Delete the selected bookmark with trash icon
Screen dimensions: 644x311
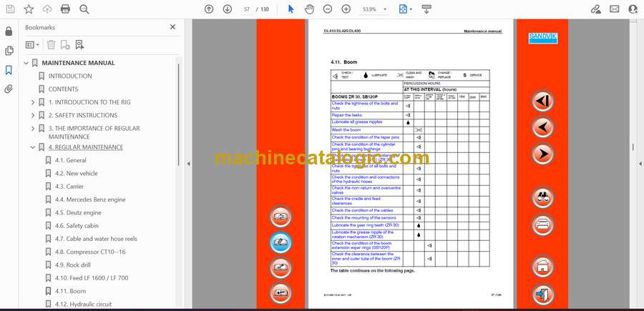click(51, 45)
